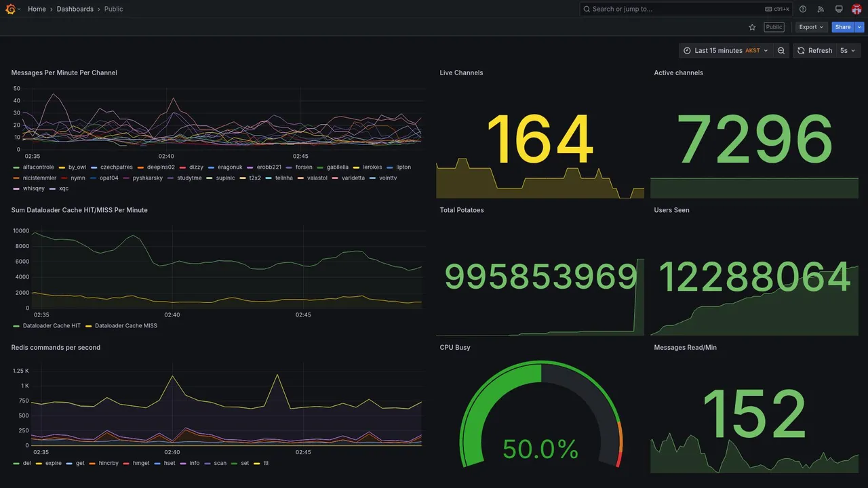Click the Refresh dashboard button

814,51
